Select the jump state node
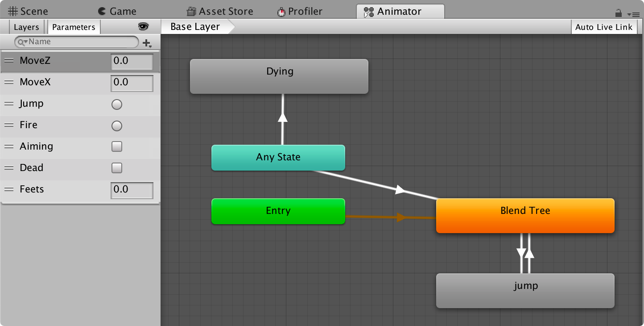Image resolution: width=644 pixels, height=326 pixels. click(525, 291)
